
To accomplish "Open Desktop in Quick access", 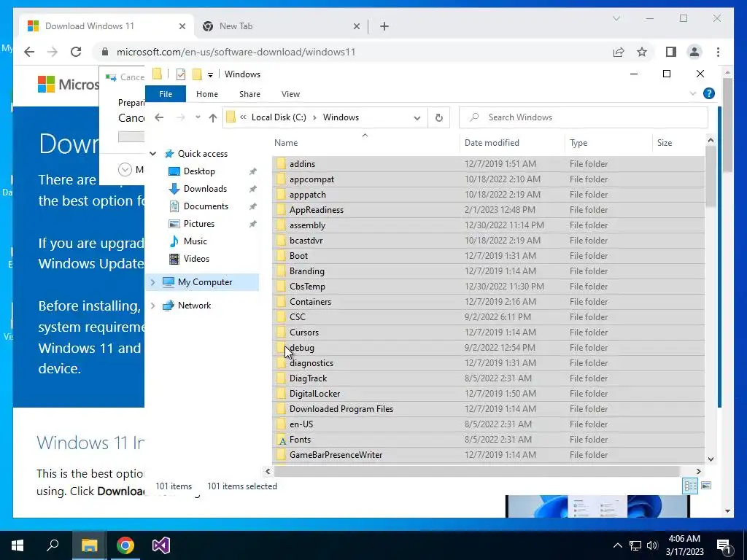I will point(198,171).
